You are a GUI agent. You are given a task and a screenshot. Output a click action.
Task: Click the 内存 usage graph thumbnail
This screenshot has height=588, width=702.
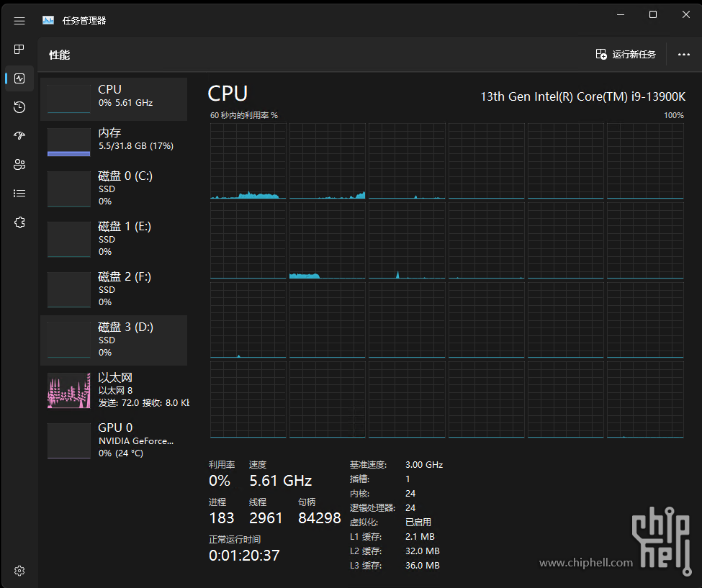click(69, 143)
